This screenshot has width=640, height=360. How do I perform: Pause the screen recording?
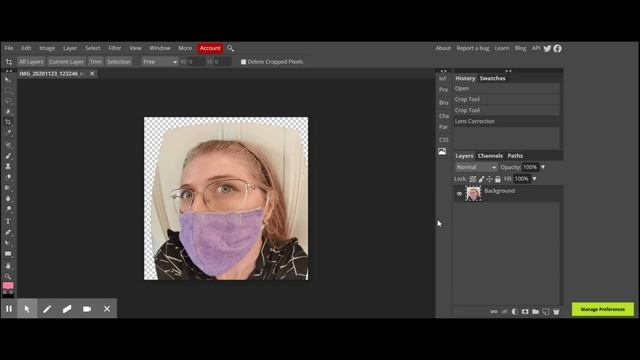(x=9, y=309)
